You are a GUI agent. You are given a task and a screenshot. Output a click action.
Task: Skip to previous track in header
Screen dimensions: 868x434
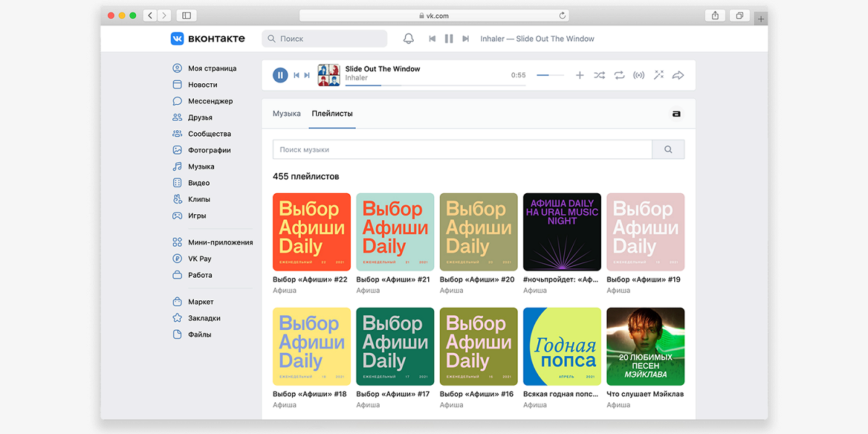(x=433, y=38)
